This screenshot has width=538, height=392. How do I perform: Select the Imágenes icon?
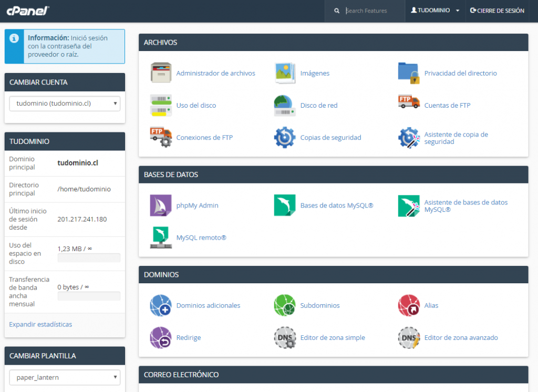(284, 73)
